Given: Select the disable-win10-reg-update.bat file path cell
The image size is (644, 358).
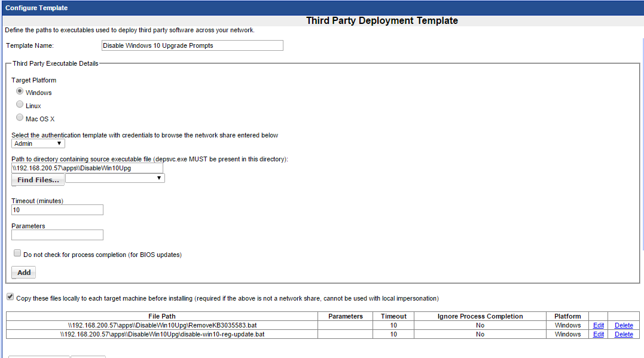Looking at the screenshot, I should click(162, 335).
